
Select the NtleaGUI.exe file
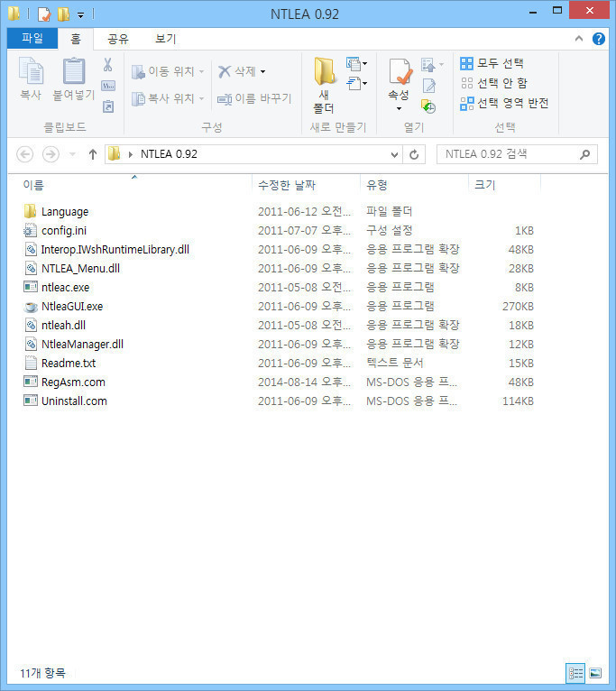[x=72, y=307]
